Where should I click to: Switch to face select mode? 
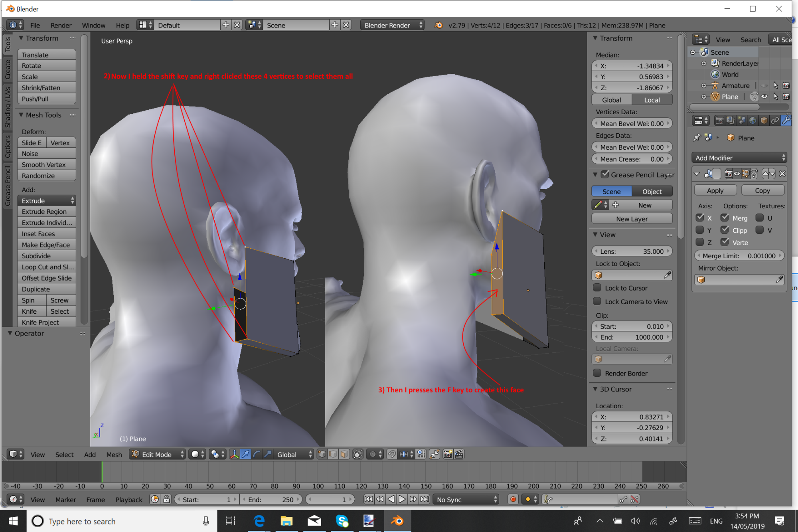344,454
